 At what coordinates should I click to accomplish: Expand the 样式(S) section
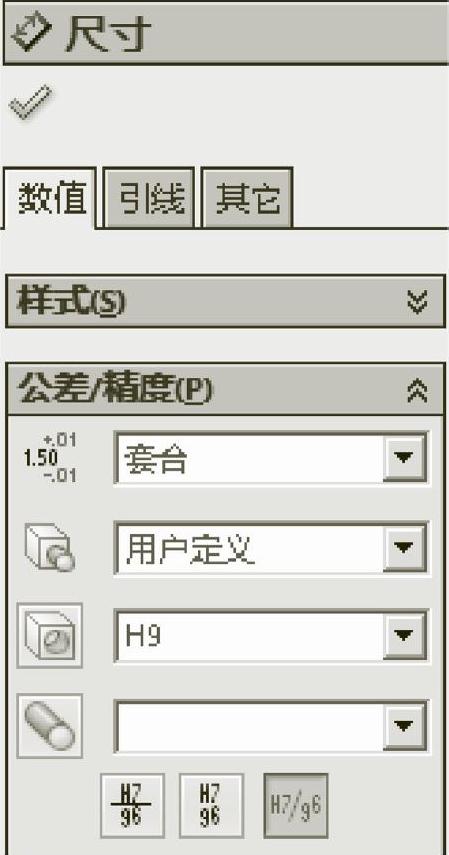[417, 301]
